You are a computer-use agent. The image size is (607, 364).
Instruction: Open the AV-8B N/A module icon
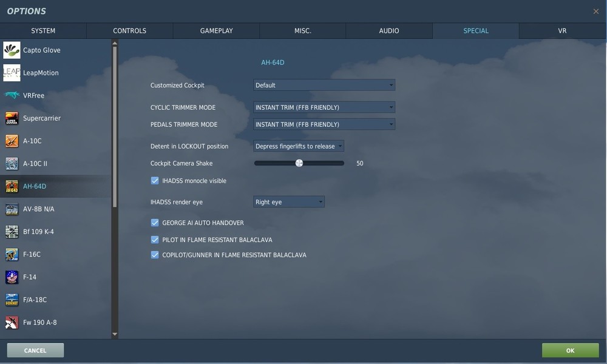(12, 209)
